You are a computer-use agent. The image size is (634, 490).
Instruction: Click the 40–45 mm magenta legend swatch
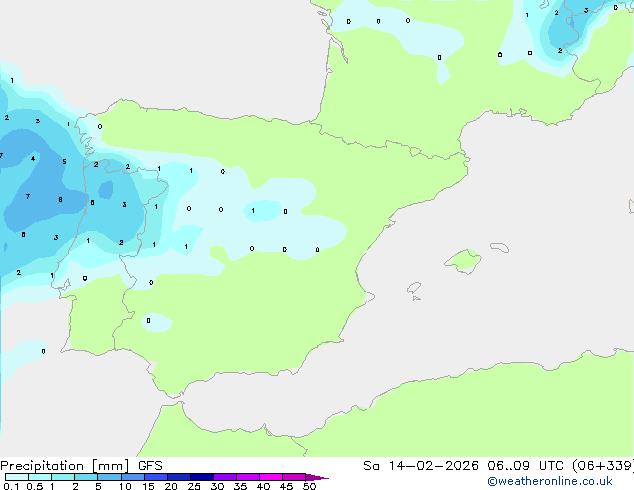tap(271, 477)
